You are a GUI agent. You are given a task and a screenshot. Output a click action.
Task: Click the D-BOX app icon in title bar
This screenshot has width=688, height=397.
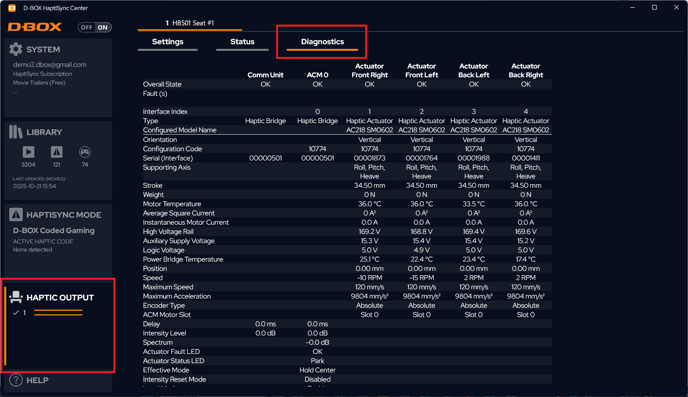tap(12, 8)
